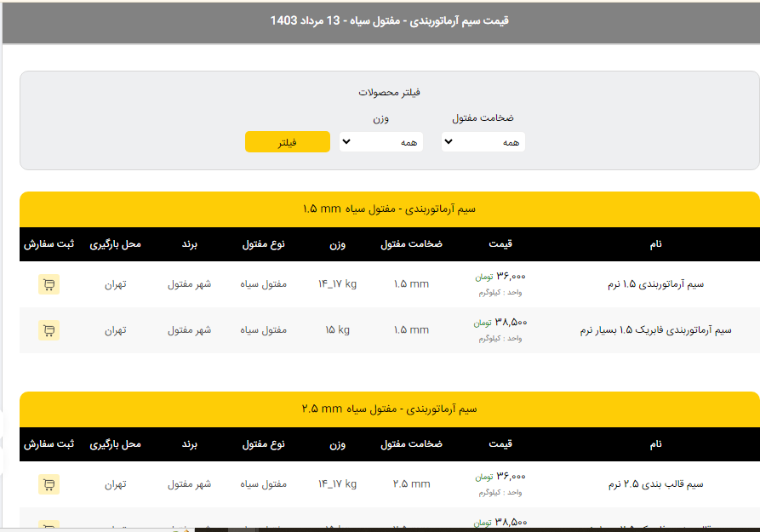Viewport: 760px width, 532px height.
Task: Click the order cart icon for فابریک ۱.۵ بسیار نرم
Action: 49,330
